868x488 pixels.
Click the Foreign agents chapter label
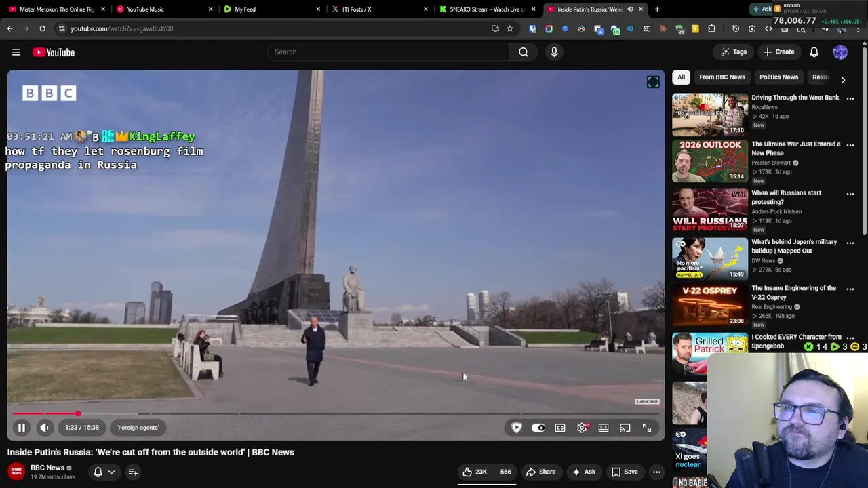(x=138, y=428)
